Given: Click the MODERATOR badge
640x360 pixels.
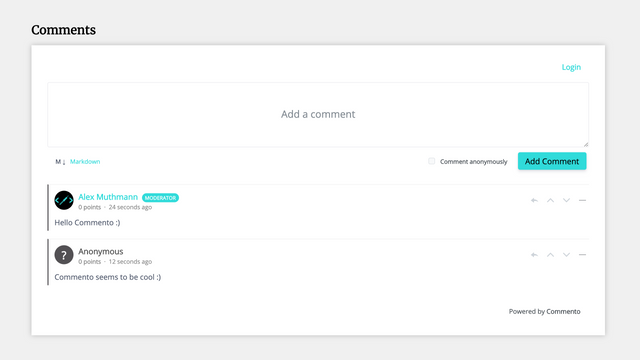Looking at the screenshot, I should click(x=160, y=198).
